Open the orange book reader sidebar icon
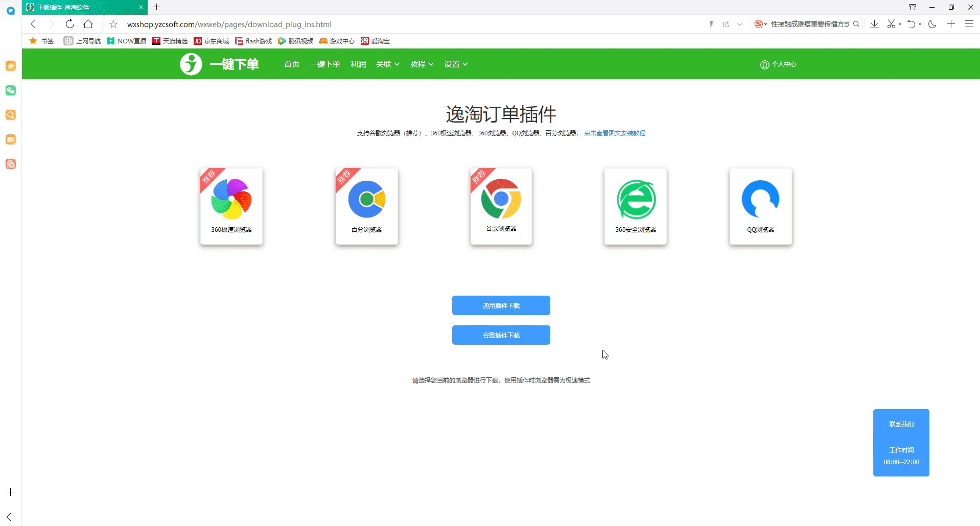 pyautogui.click(x=11, y=139)
